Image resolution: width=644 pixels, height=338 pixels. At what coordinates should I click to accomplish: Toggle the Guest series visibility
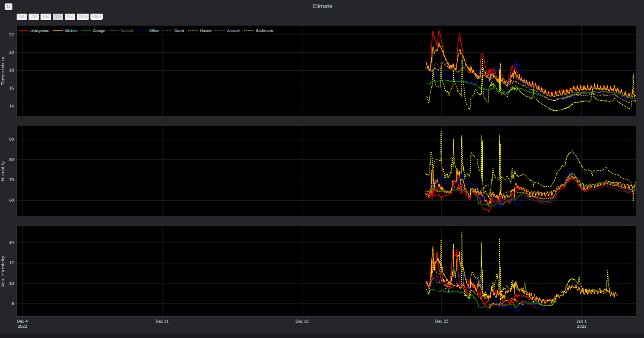(x=179, y=31)
